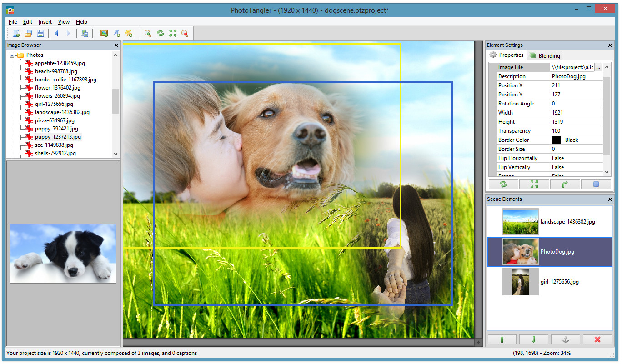Switch to the Blending tab

pos(544,55)
